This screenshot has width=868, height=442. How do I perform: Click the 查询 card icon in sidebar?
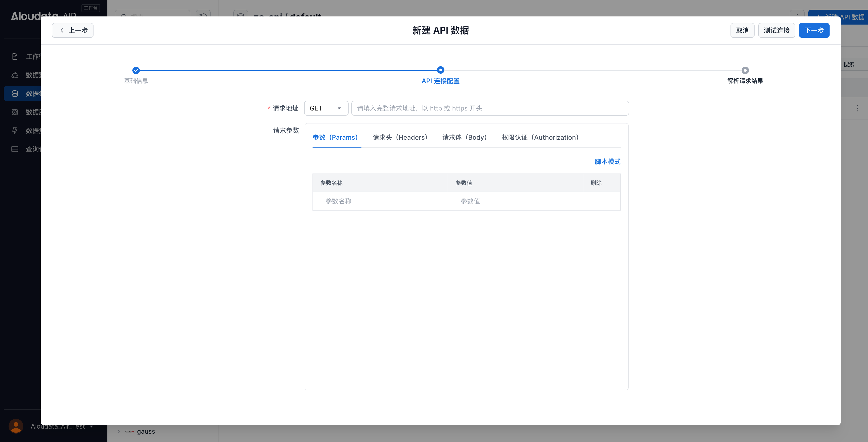[x=15, y=149]
